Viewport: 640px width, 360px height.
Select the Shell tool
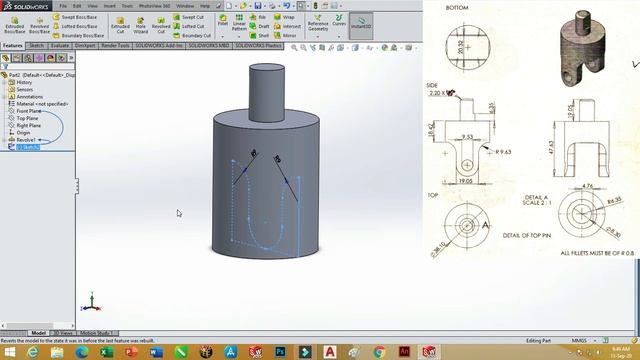(x=259, y=36)
